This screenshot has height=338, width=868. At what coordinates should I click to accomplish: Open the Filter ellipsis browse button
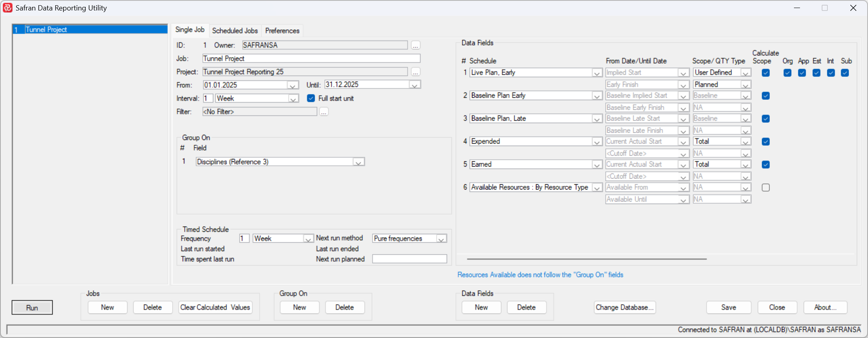tap(324, 112)
